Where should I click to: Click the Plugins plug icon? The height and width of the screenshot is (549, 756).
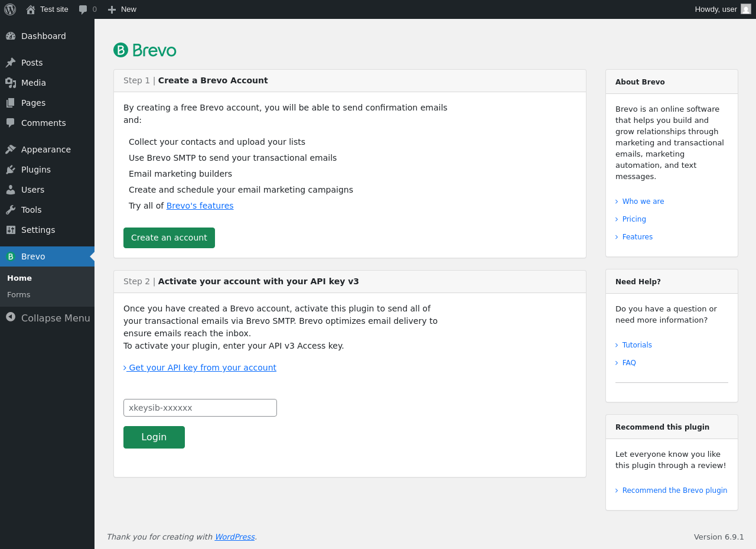pos(11,170)
